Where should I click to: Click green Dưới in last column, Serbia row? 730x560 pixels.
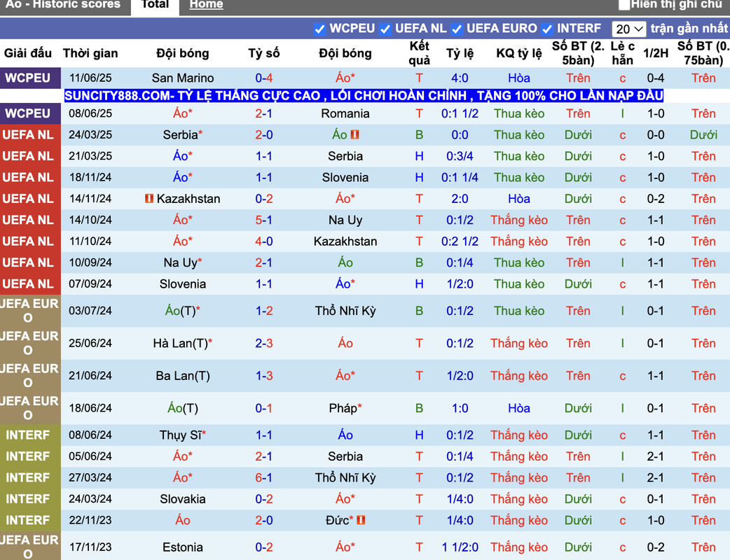point(703,135)
